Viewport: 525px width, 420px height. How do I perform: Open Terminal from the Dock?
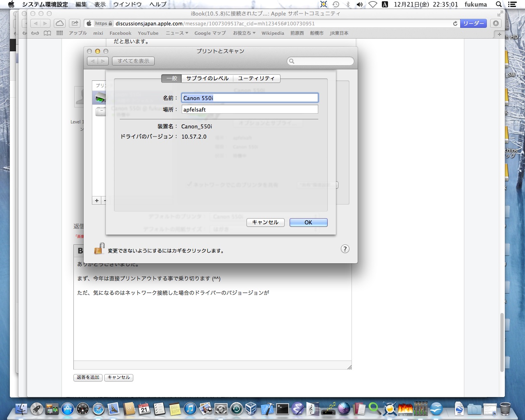point(282,409)
